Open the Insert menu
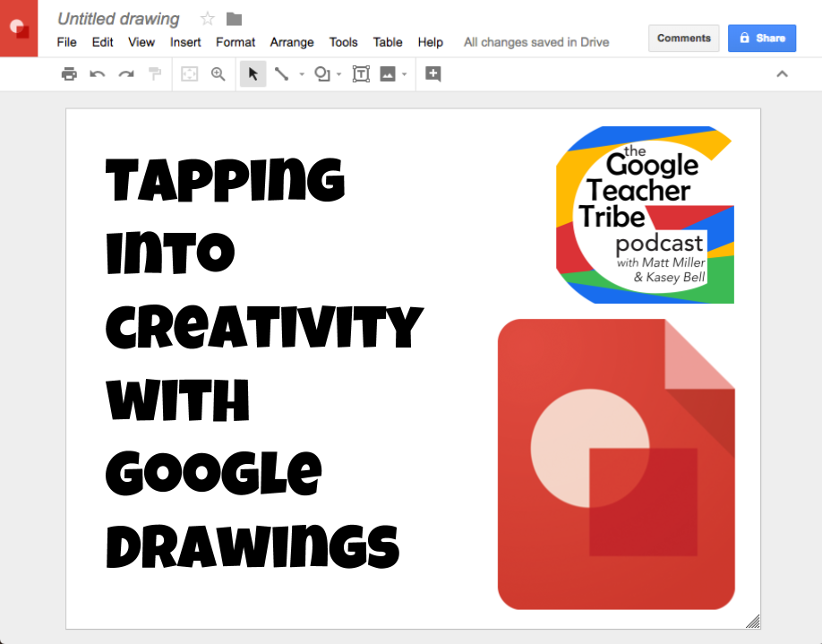This screenshot has height=644, width=822. pyautogui.click(x=185, y=42)
